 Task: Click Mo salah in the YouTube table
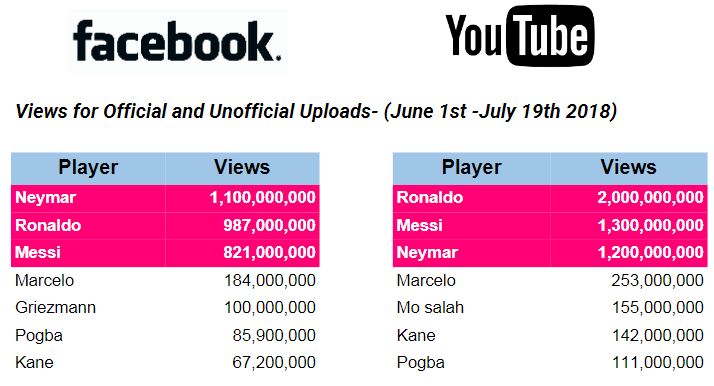click(x=430, y=308)
